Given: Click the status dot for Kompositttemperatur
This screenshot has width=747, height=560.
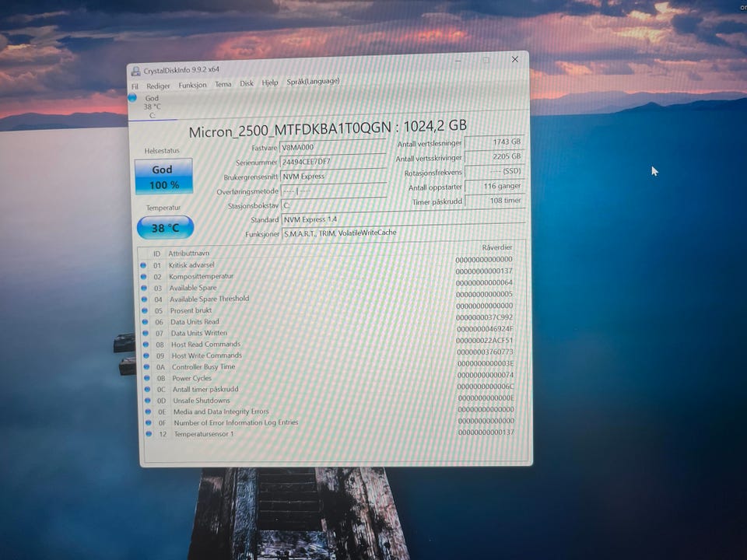Looking at the screenshot, I should pyautogui.click(x=143, y=277).
